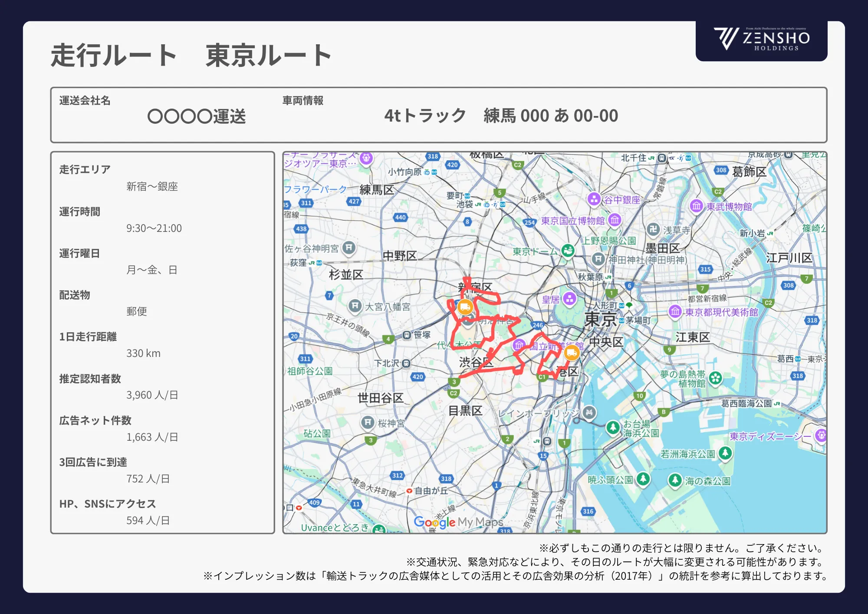This screenshot has height=614, width=868.
Task: Click the 東京ドーム stadium marker
Action: 567,251
